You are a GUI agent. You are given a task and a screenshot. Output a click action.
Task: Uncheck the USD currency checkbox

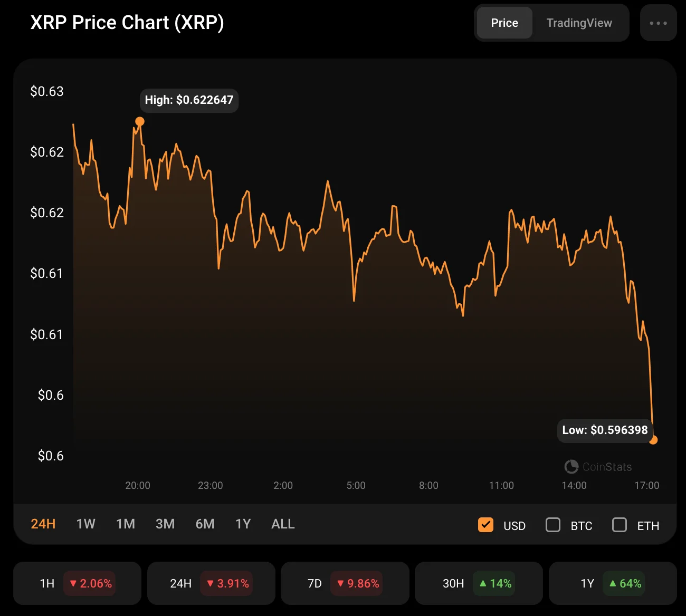(485, 525)
